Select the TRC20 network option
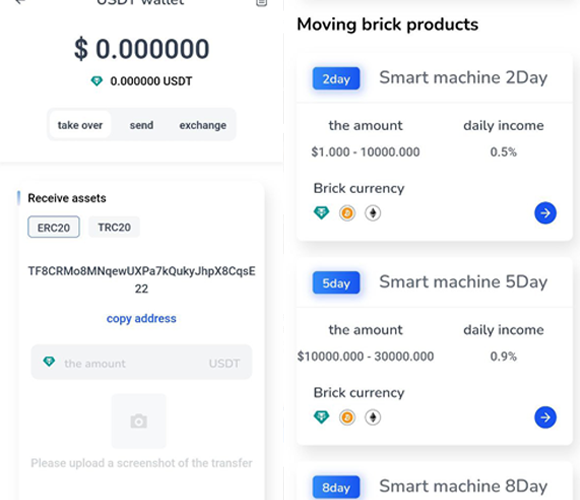The height and width of the screenshot is (500, 580). (x=114, y=227)
